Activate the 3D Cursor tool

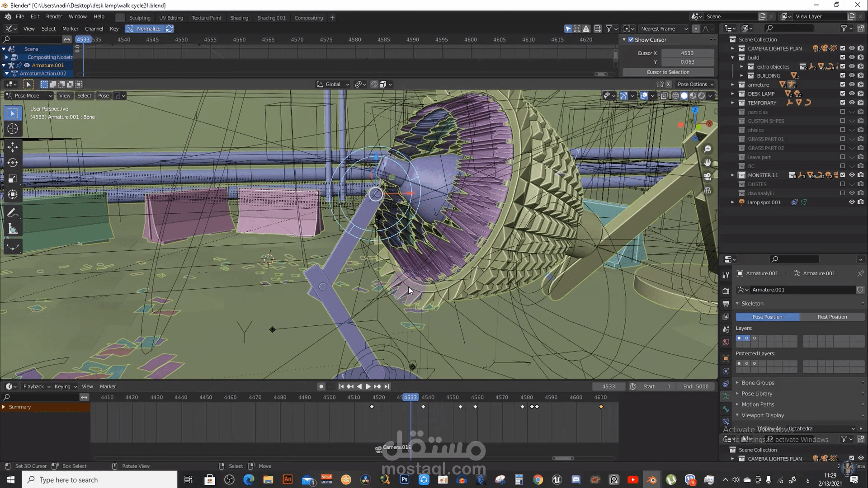[x=13, y=129]
